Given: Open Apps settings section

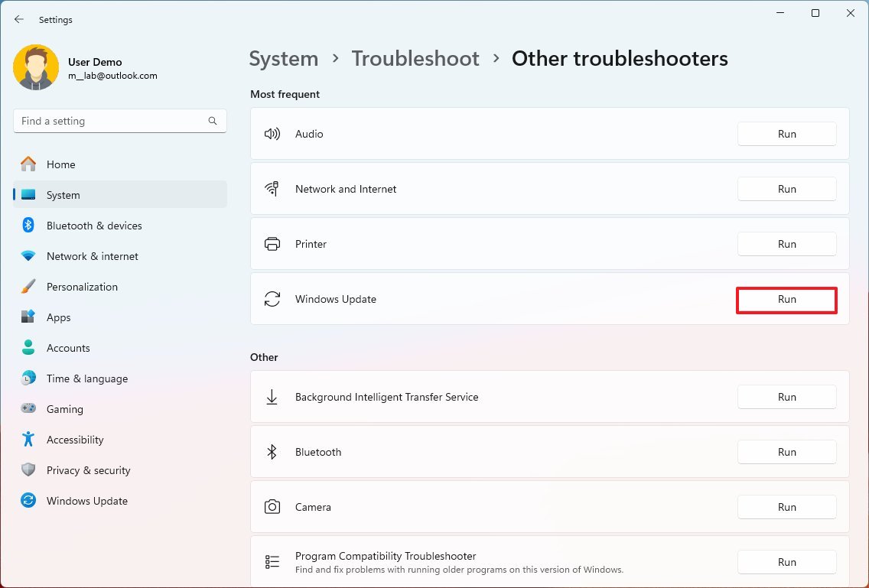Looking at the screenshot, I should click(x=58, y=317).
